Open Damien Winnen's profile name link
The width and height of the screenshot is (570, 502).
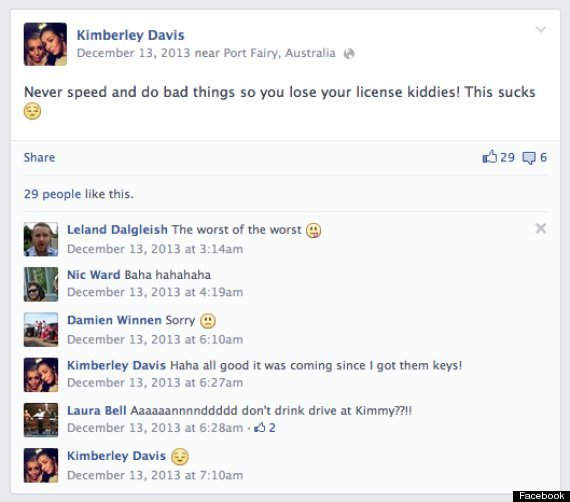pos(114,320)
